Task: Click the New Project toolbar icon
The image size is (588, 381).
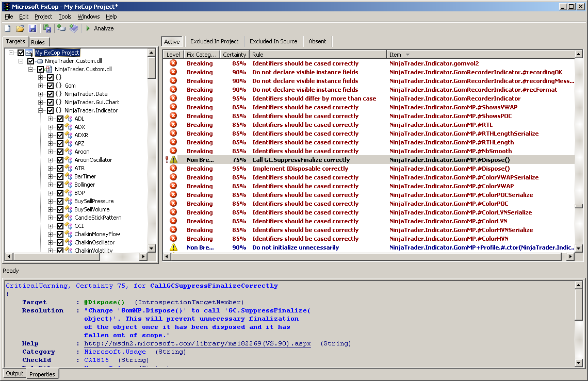Action: [8, 28]
